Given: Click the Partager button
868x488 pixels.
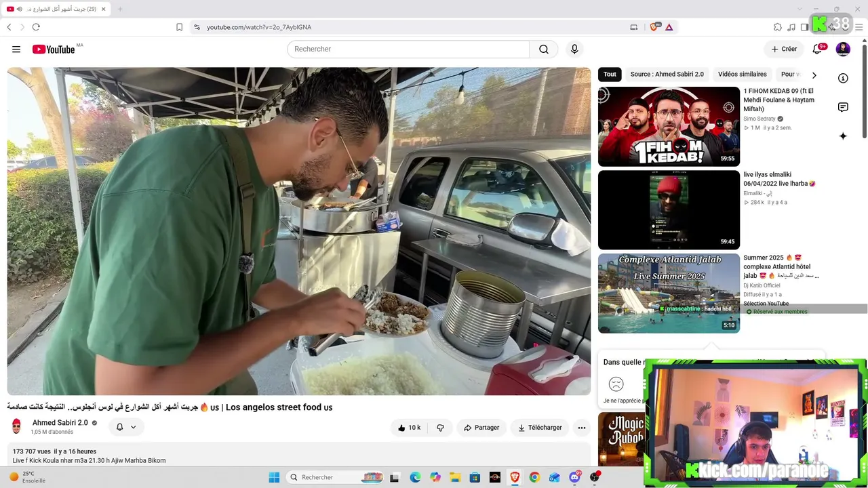Looking at the screenshot, I should point(481,428).
